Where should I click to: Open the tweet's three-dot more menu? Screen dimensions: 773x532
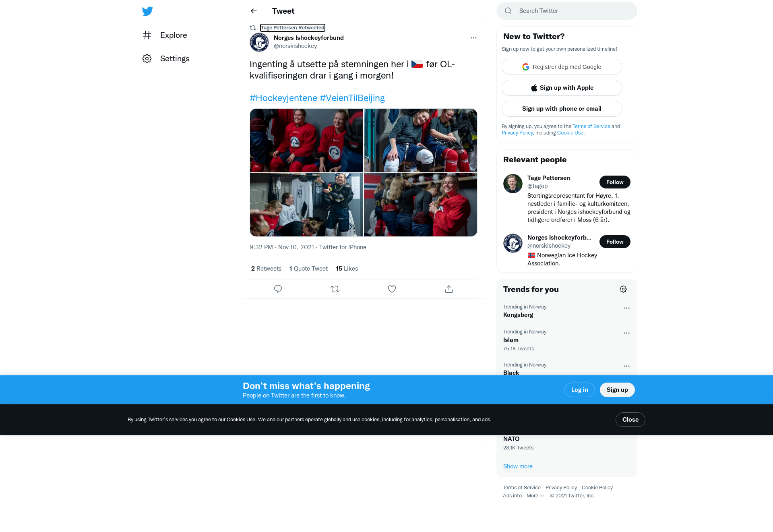tap(473, 38)
